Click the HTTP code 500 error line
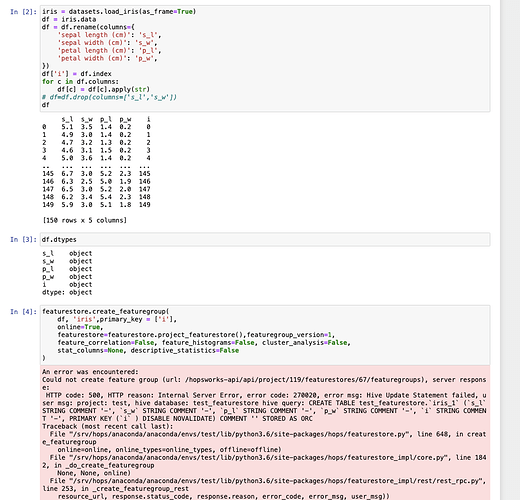 (264, 395)
